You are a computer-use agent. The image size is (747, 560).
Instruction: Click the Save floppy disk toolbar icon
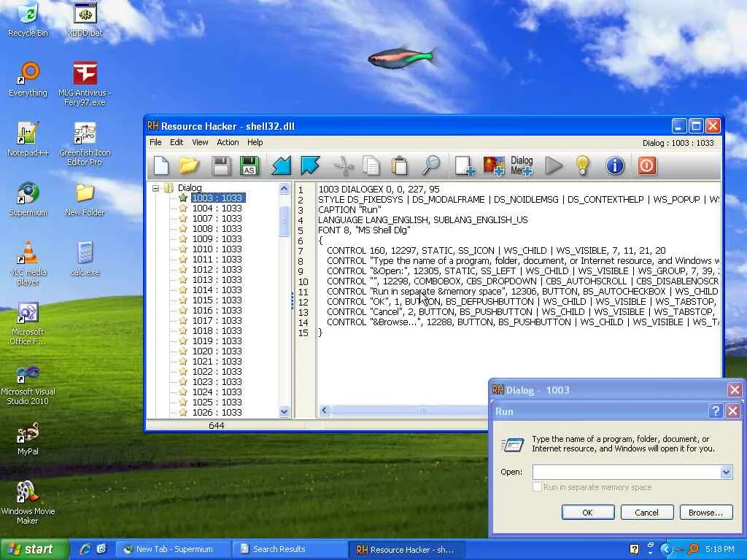click(220, 166)
